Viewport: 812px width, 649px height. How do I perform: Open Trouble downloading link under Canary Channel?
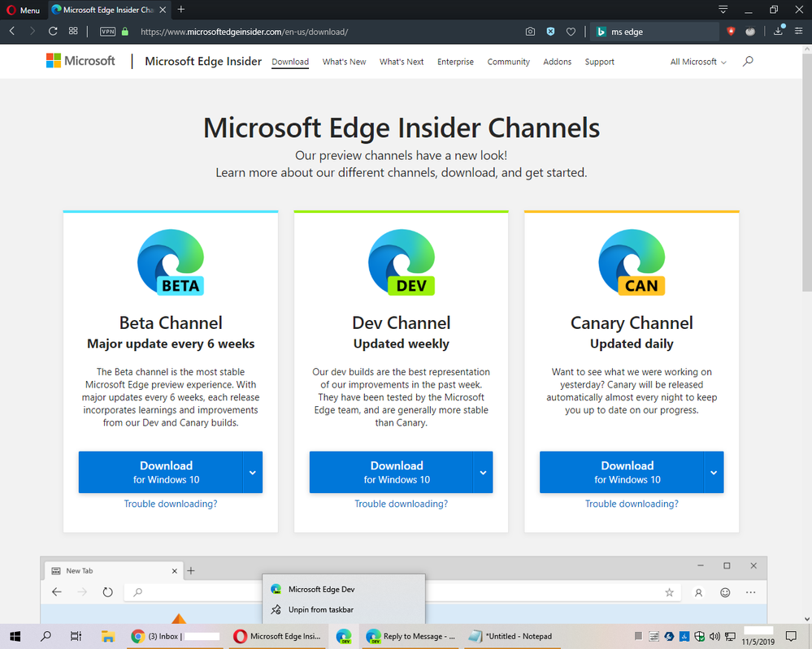pyautogui.click(x=632, y=504)
